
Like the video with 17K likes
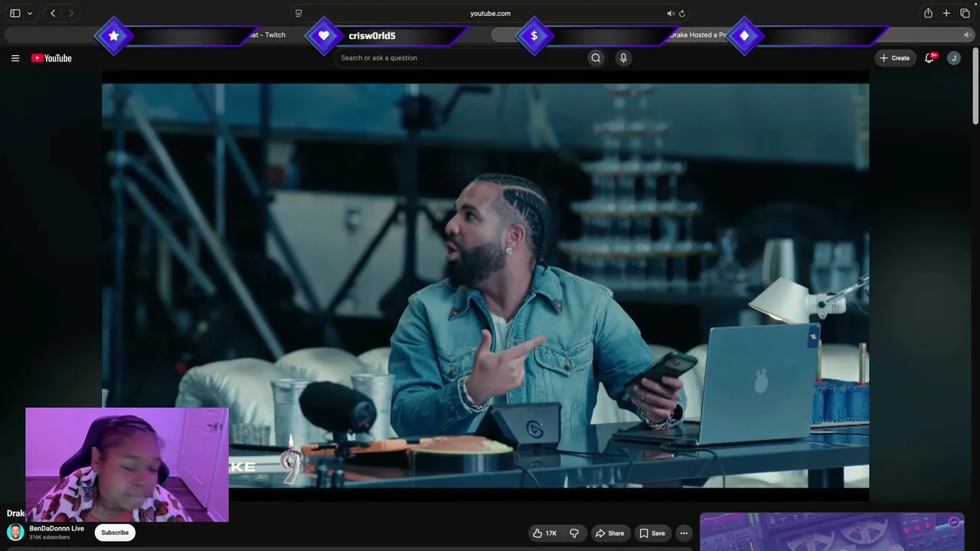coord(544,533)
